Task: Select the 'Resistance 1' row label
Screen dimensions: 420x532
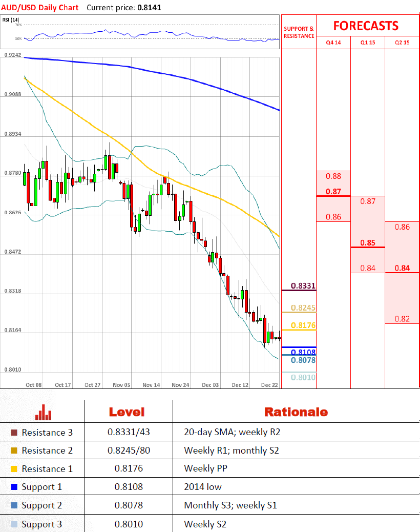Action: pos(47,468)
